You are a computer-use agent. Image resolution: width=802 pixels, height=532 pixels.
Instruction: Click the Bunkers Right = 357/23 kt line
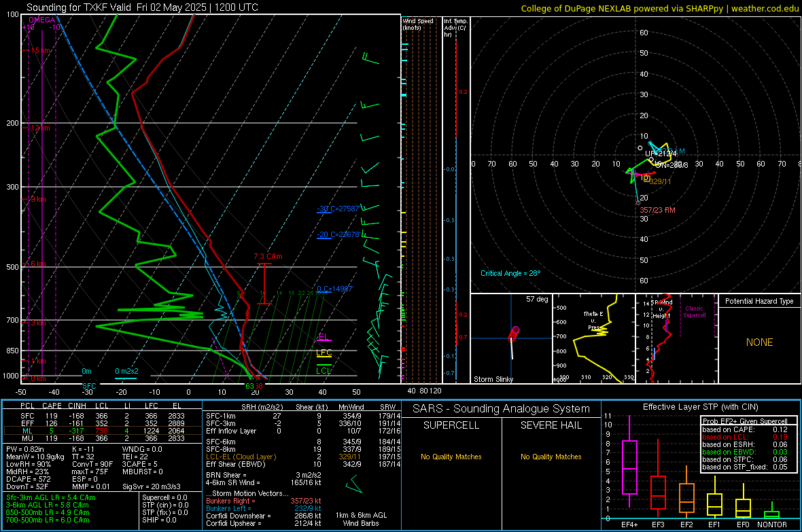[264, 501]
